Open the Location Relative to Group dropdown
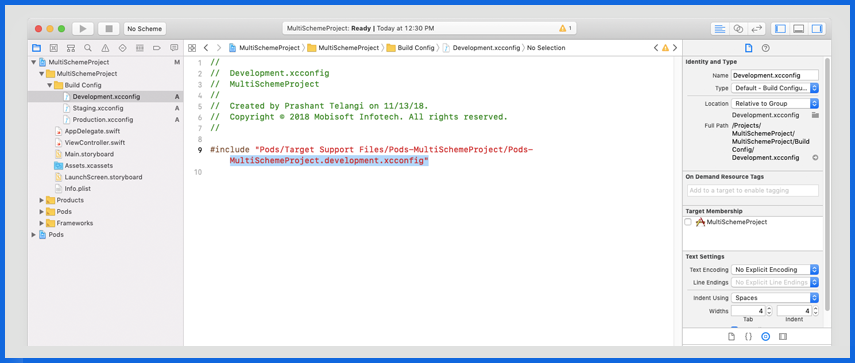This screenshot has width=855, height=363. pos(775,103)
